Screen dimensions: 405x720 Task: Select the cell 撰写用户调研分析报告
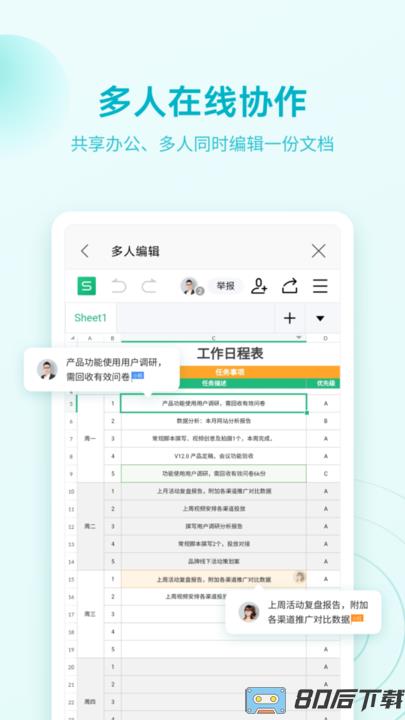pos(214,526)
